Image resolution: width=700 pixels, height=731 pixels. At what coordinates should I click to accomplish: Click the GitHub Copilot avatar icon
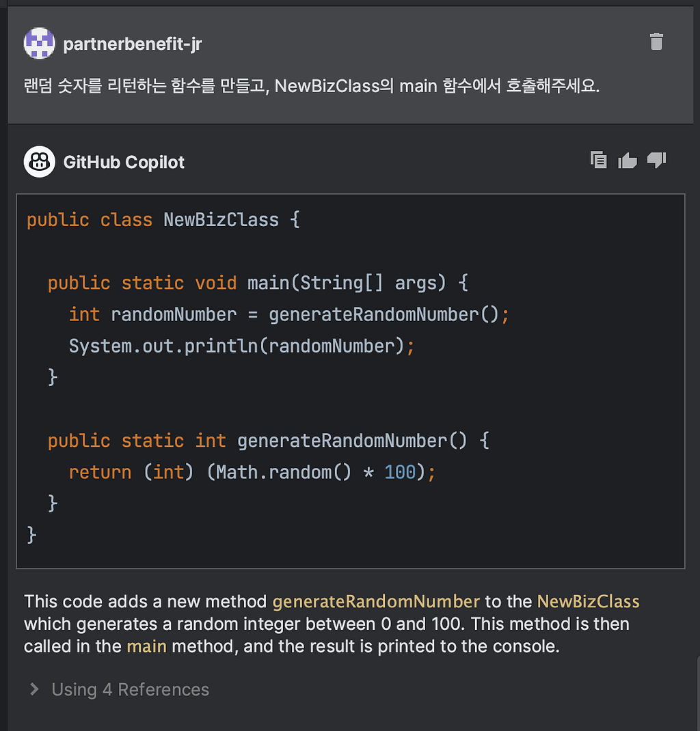click(x=40, y=162)
